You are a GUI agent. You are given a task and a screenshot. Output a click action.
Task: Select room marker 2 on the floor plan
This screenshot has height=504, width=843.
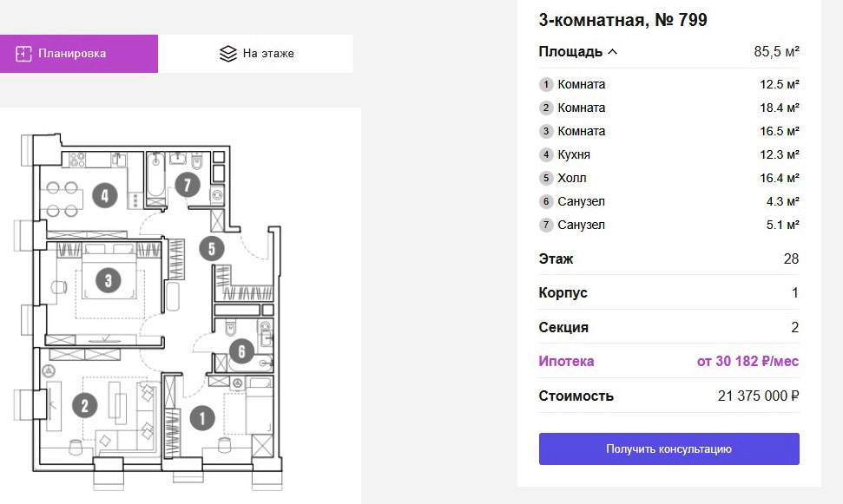pyautogui.click(x=84, y=405)
